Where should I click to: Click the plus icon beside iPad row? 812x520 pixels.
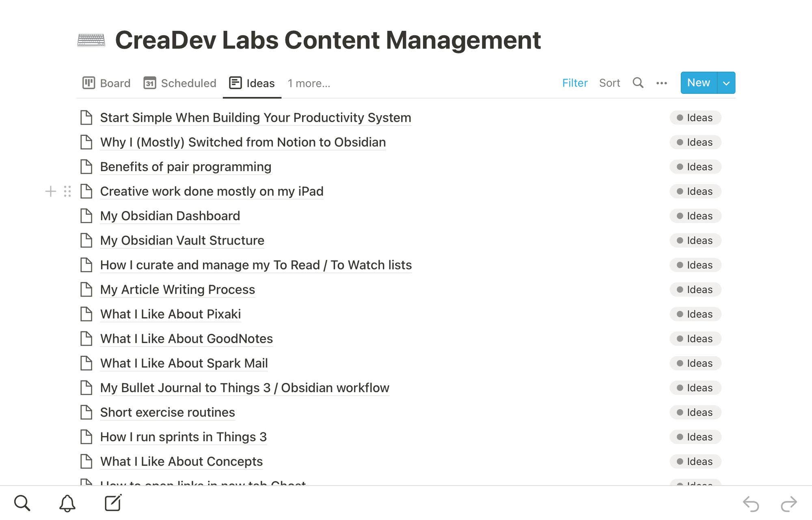(x=50, y=191)
